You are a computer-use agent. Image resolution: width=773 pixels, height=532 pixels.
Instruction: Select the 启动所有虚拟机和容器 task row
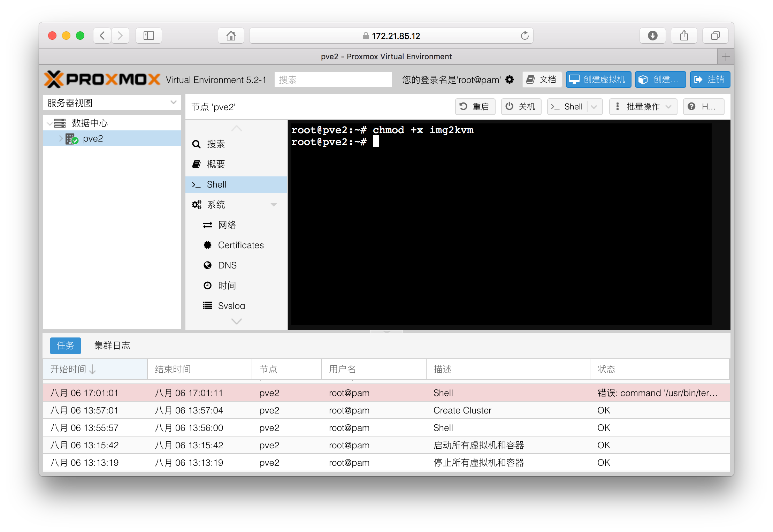386,445
